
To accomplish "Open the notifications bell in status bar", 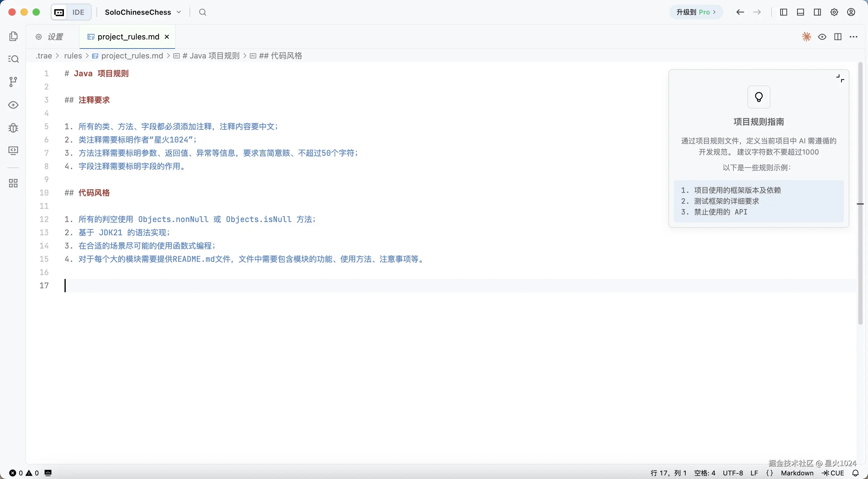I will click(856, 473).
